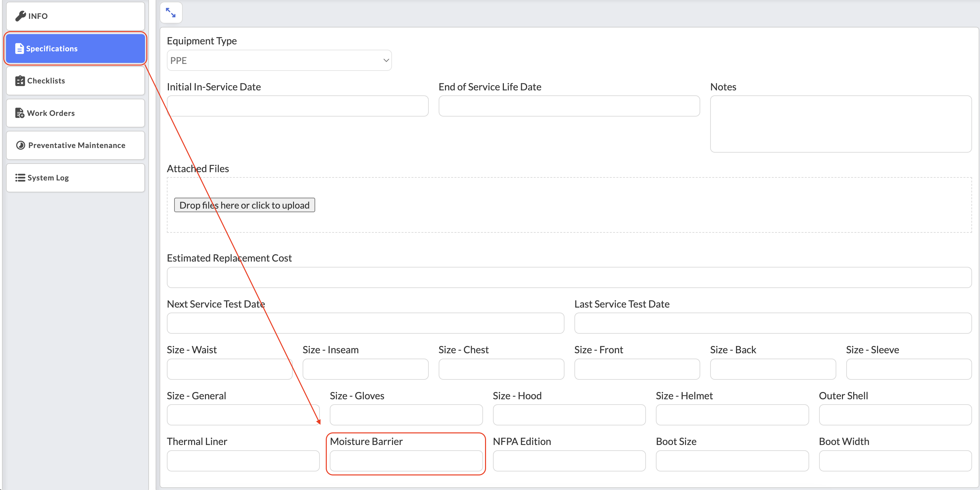Click the Size - Inseam input
Screen dimensions: 980x490
pyautogui.click(x=365, y=369)
